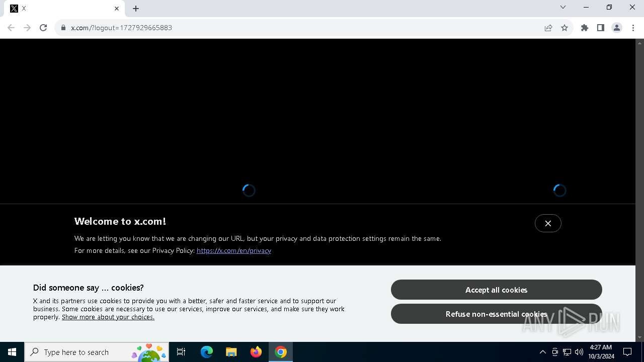Share this page icon in address bar
This screenshot has width=644, height=362.
[x=548, y=28]
